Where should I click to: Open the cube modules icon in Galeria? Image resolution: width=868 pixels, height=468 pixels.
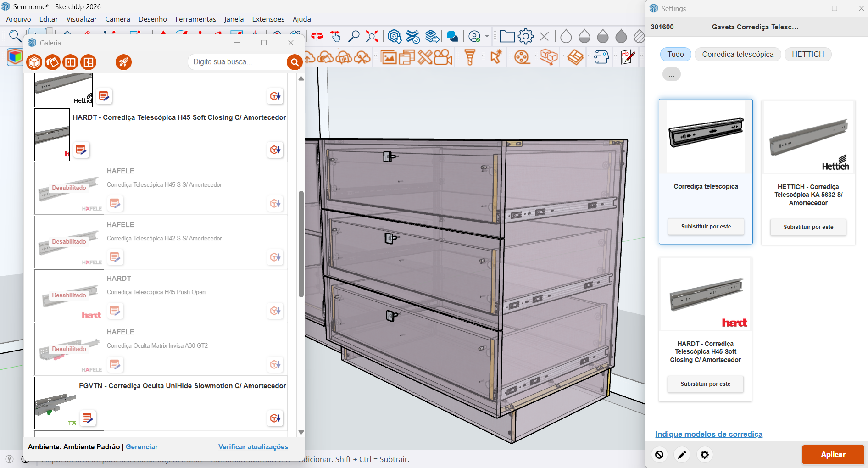pos(34,62)
